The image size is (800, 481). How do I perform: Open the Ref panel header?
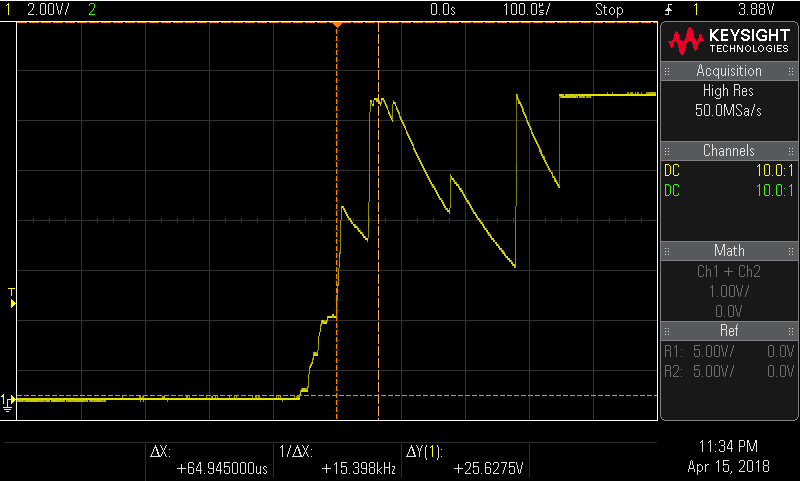pos(728,330)
